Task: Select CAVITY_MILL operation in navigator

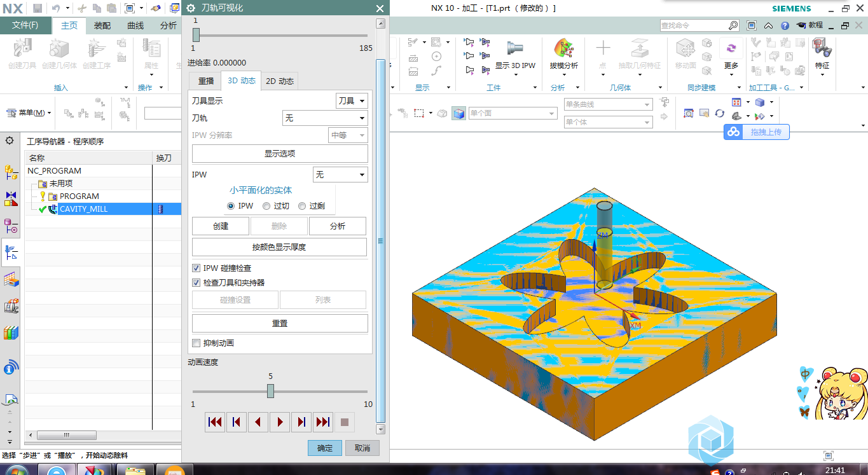Action: pos(84,209)
